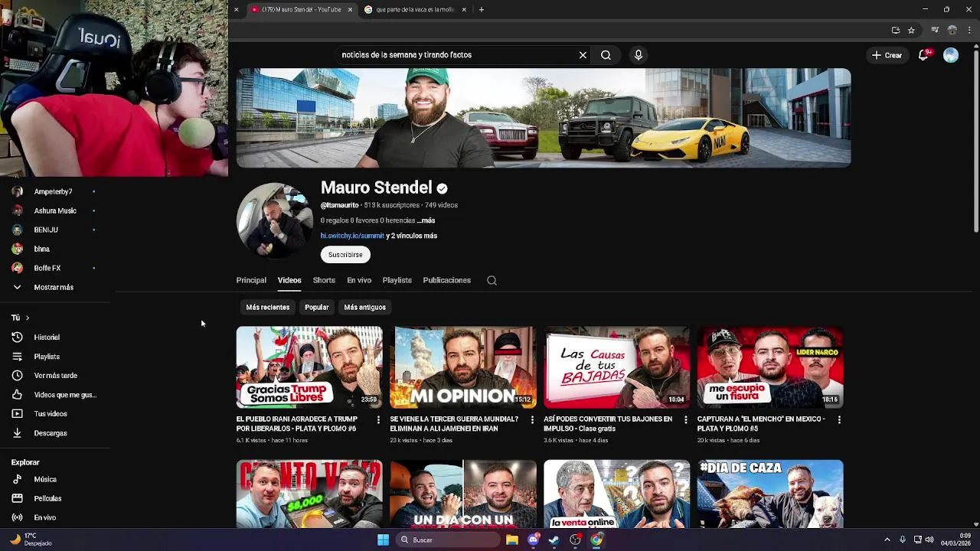
Task: Play la venta online video thumbnail
Action: pyautogui.click(x=617, y=494)
